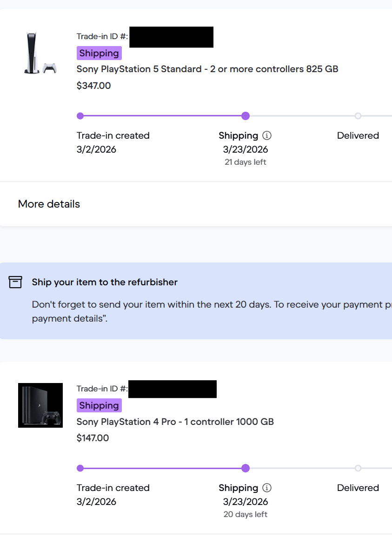
Task: Click the PS4 Pro Delivered progress circle
Action: pos(358,468)
